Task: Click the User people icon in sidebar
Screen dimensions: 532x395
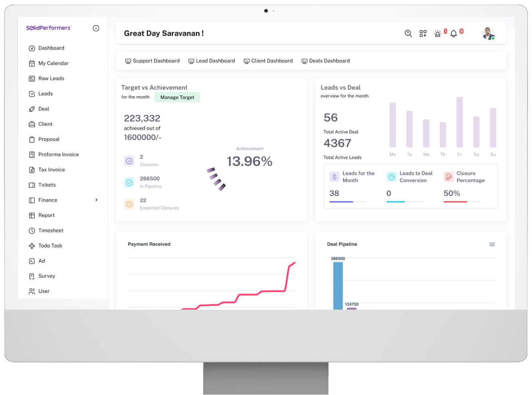Action: (x=32, y=291)
